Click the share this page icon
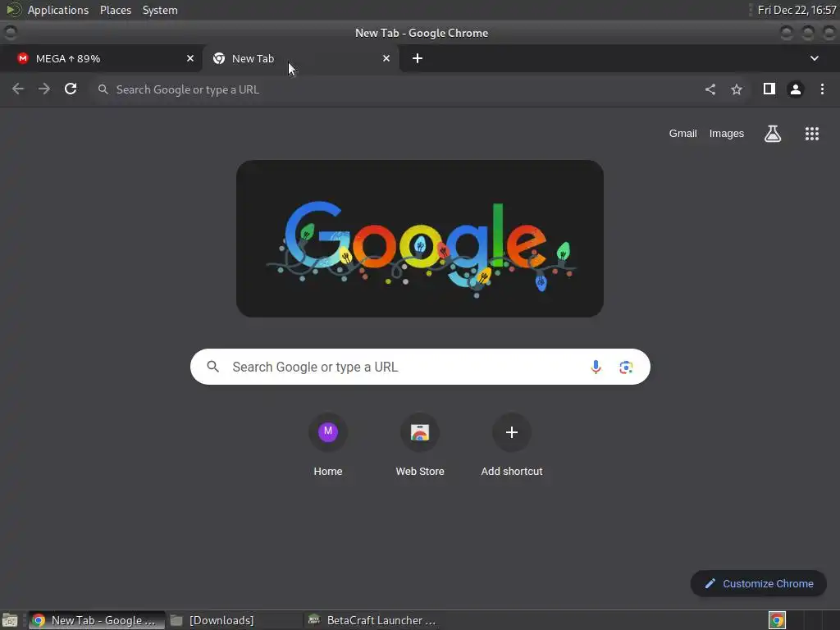The width and height of the screenshot is (840, 630). [710, 89]
